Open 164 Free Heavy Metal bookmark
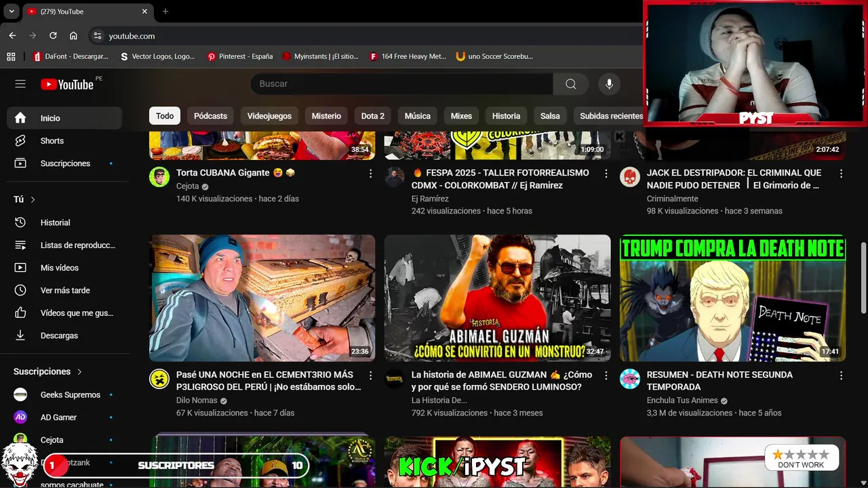The width and height of the screenshot is (868, 488). click(x=408, y=56)
